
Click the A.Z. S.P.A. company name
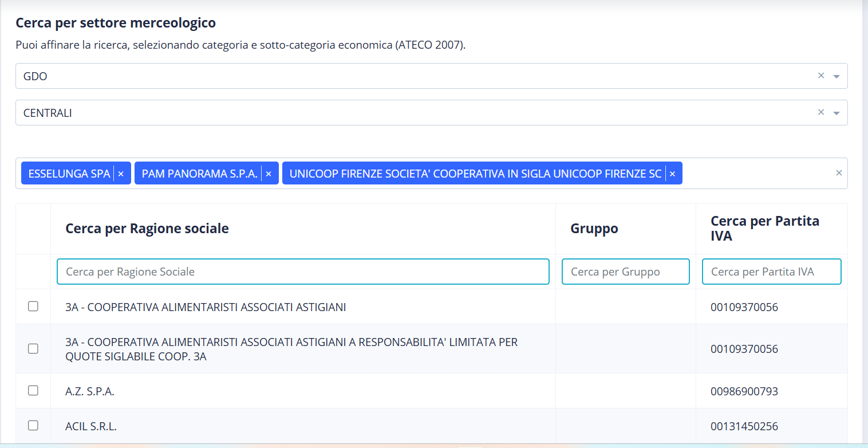point(90,391)
